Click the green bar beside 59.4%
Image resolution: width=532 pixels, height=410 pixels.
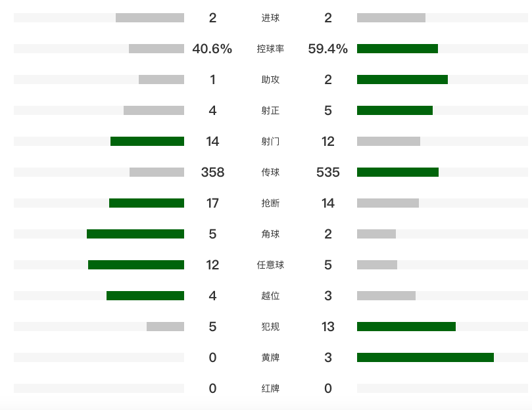397,49
